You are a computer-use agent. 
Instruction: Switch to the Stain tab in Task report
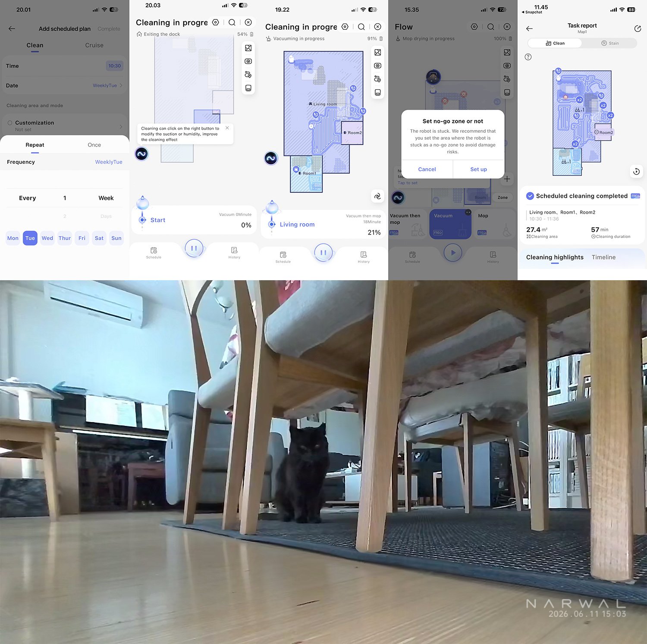[610, 43]
